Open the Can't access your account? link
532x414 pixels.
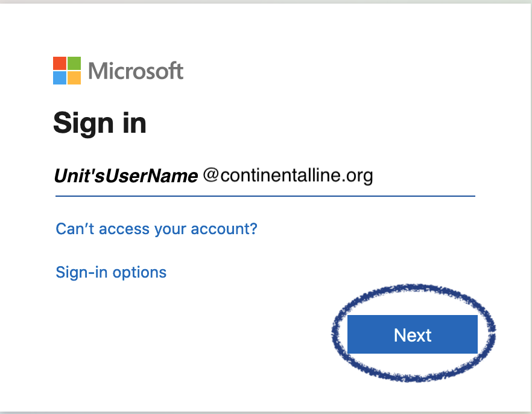[x=156, y=229]
